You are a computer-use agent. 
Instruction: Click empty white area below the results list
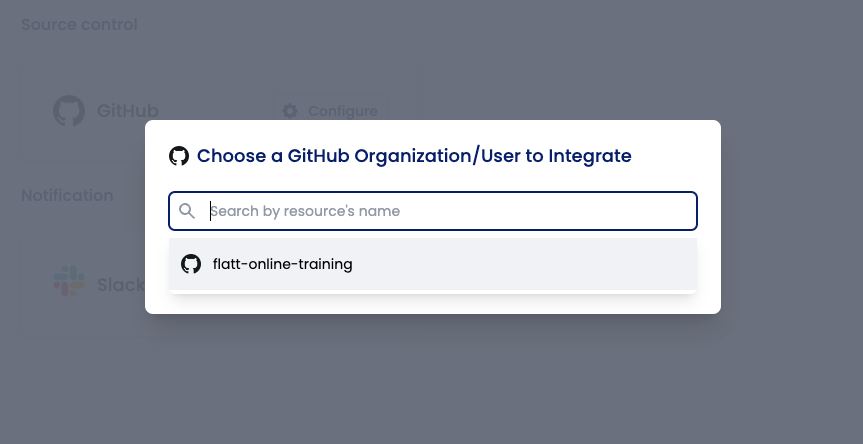433,304
